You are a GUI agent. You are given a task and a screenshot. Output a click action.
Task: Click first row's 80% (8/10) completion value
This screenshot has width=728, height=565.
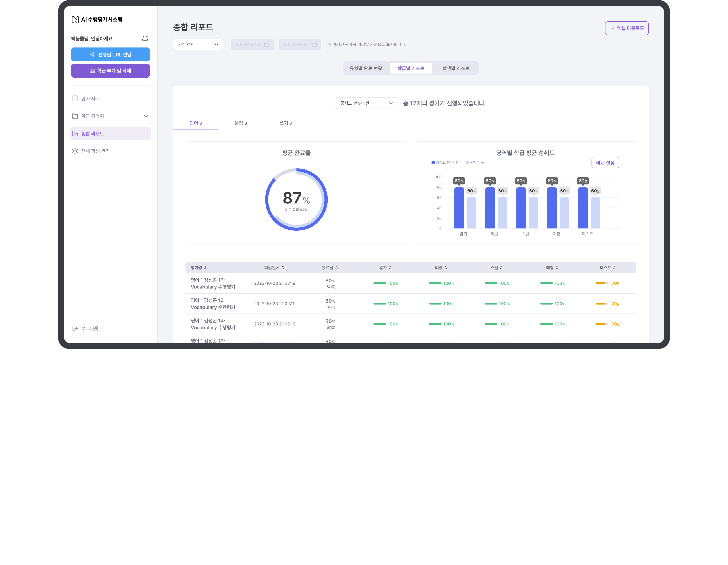[x=330, y=284]
